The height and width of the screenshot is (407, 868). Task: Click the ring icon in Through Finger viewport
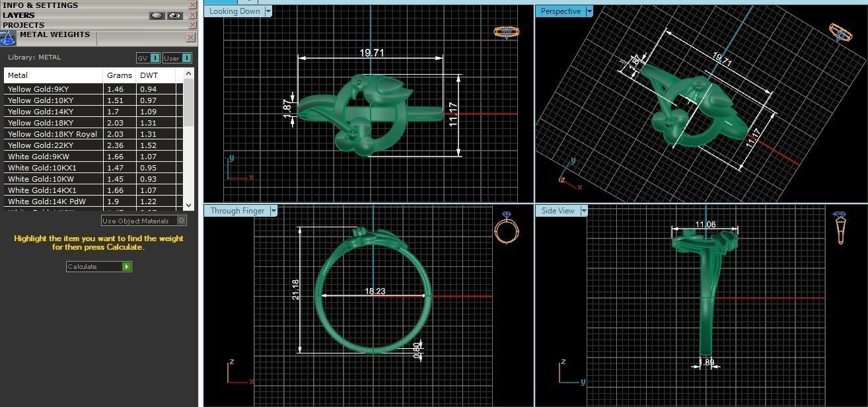click(x=507, y=228)
